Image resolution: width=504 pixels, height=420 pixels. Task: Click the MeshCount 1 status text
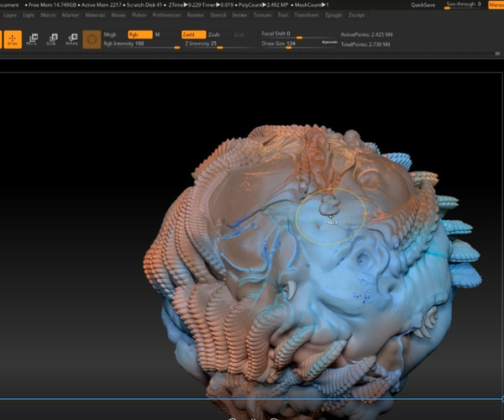pyautogui.click(x=310, y=5)
